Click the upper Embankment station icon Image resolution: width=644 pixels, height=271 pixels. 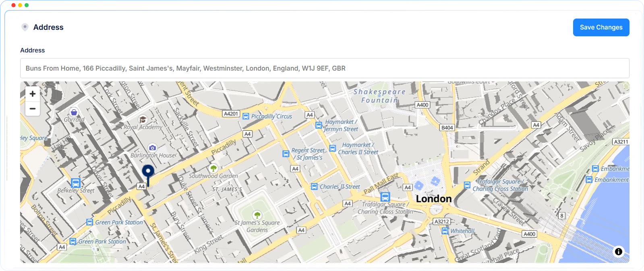pos(595,169)
